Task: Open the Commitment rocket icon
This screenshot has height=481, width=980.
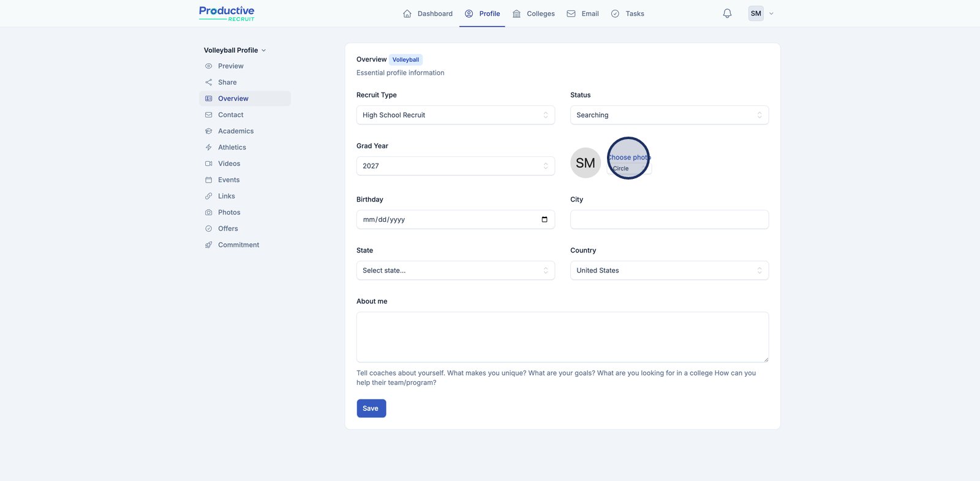Action: coord(209,245)
